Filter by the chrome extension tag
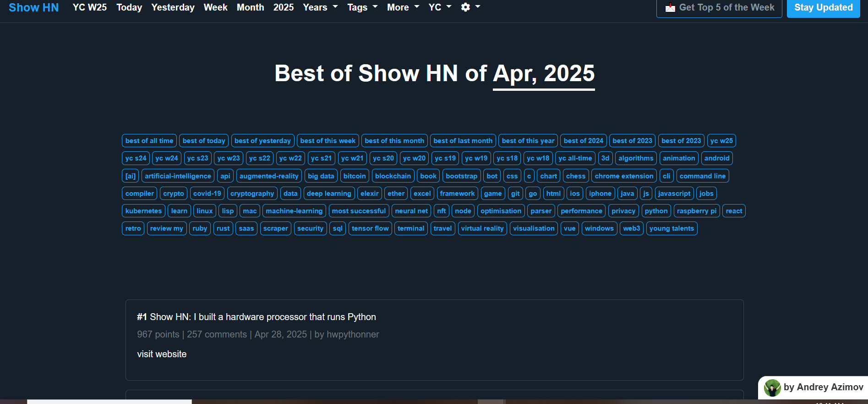This screenshot has height=404, width=868. pyautogui.click(x=624, y=176)
